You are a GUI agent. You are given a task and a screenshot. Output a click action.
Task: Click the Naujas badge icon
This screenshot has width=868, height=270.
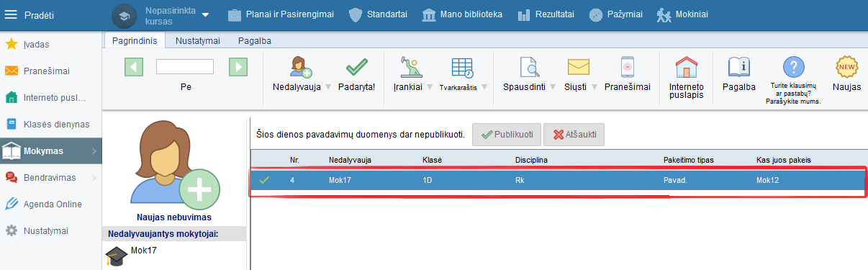coord(846,68)
